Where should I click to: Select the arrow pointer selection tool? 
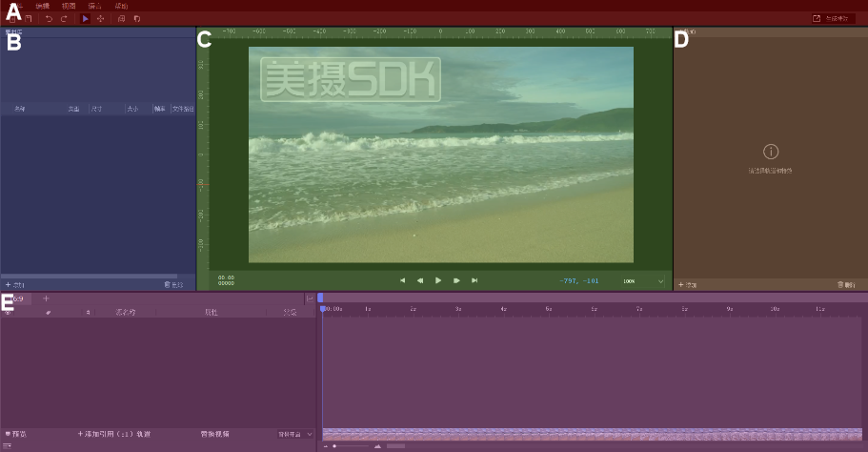[85, 19]
